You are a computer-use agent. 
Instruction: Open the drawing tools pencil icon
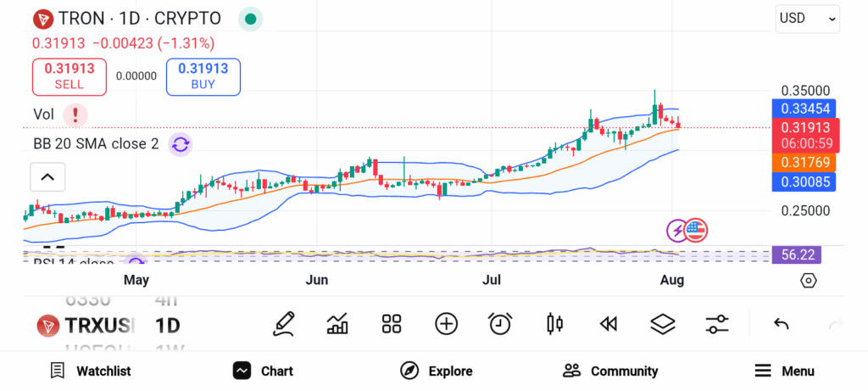(x=284, y=323)
